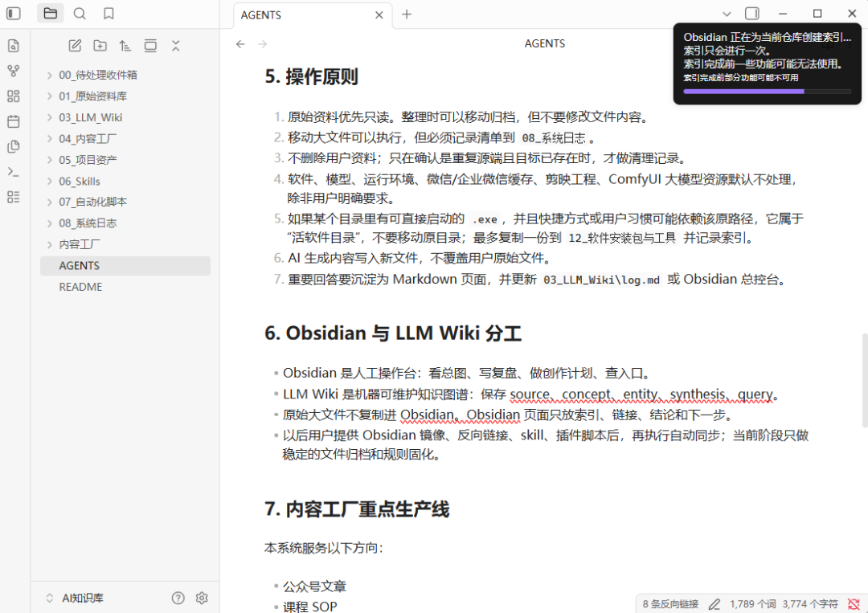Toggle the right sidebar
The image size is (868, 613).
[x=751, y=14]
